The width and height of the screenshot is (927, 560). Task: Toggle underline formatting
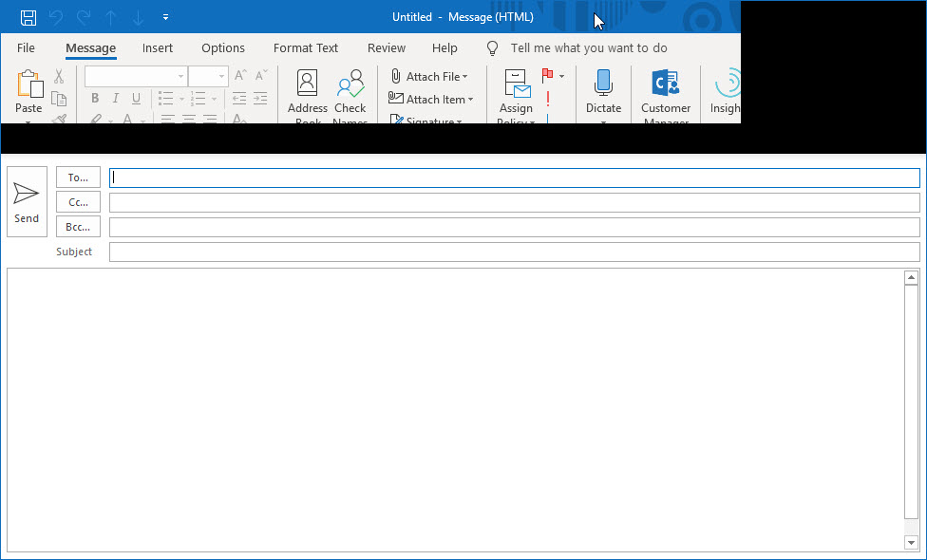(x=136, y=98)
